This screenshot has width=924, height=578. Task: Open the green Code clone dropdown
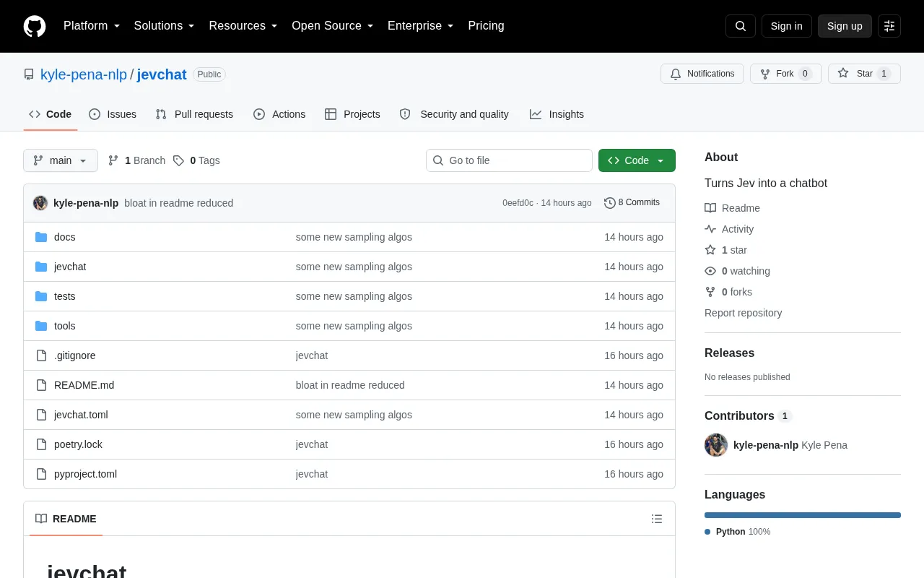click(x=637, y=160)
